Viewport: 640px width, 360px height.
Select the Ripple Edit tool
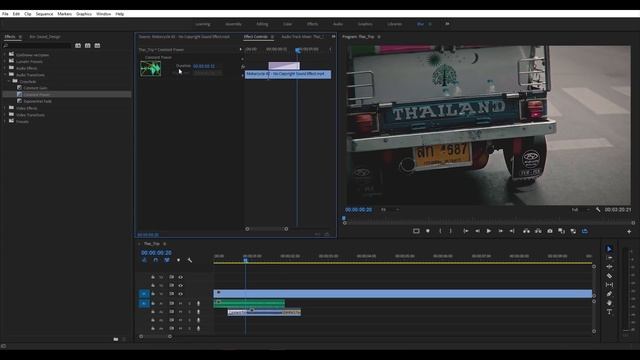tap(609, 267)
